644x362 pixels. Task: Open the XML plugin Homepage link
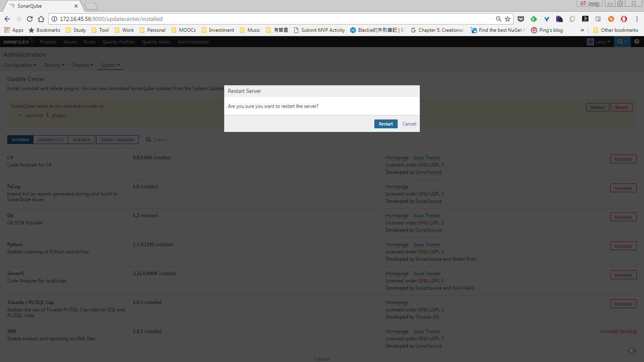pos(397,331)
